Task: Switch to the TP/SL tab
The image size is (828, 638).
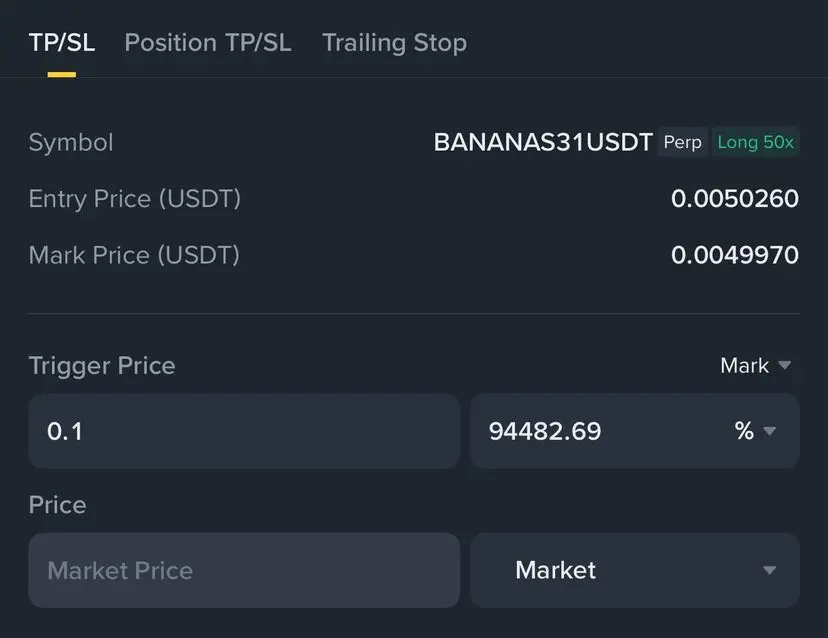Action: (61, 43)
